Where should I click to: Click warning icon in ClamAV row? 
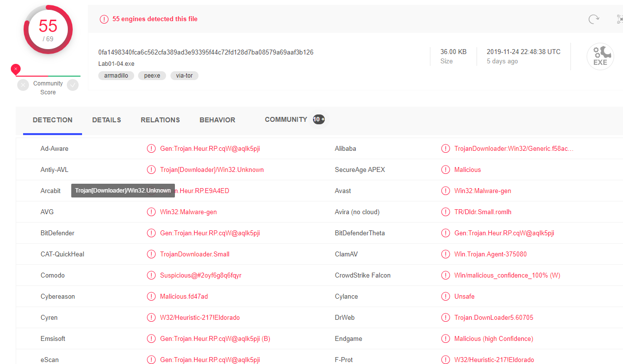(x=446, y=254)
